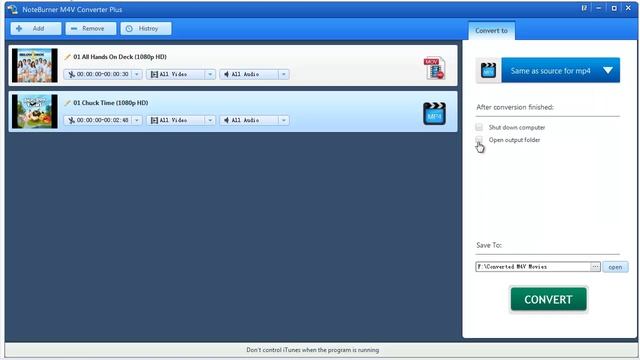Close the NoteBurner window
The image size is (640, 360).
click(628, 8)
